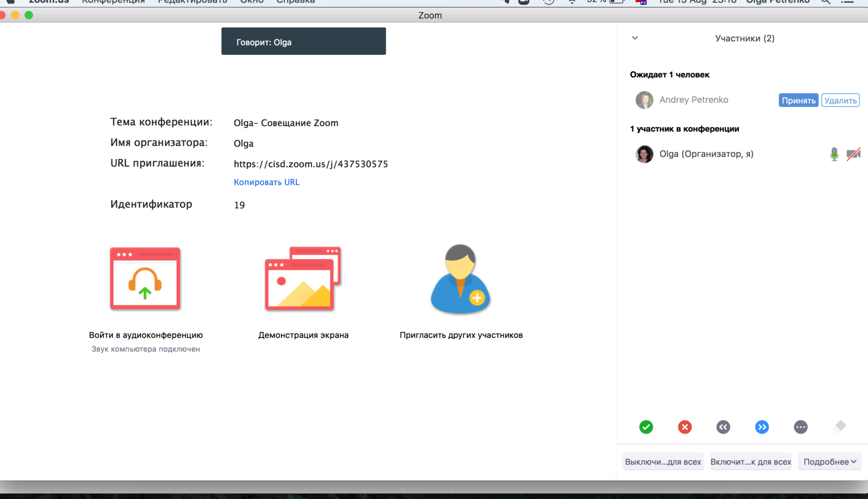Screen dimensions: 868x499
Task: Click the Time Machine clock icon in menu bar
Action: (x=549, y=2)
